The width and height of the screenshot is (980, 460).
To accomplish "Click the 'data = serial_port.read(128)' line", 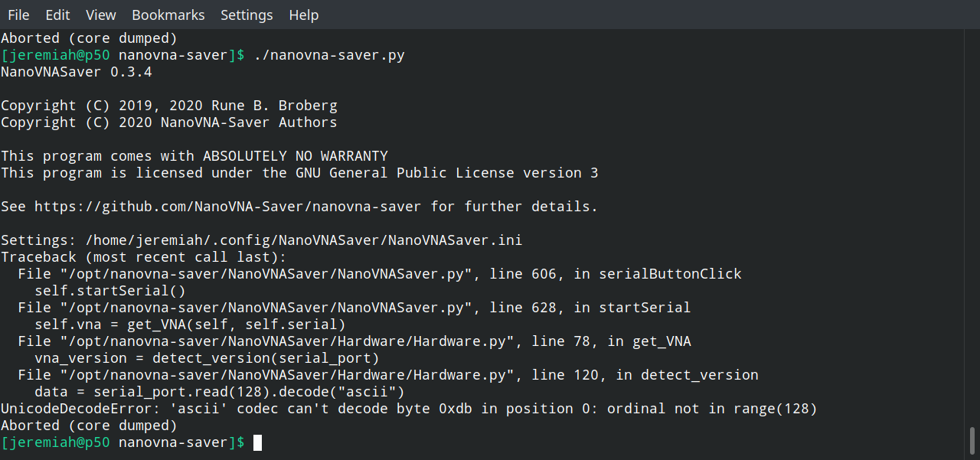I will (x=220, y=392).
